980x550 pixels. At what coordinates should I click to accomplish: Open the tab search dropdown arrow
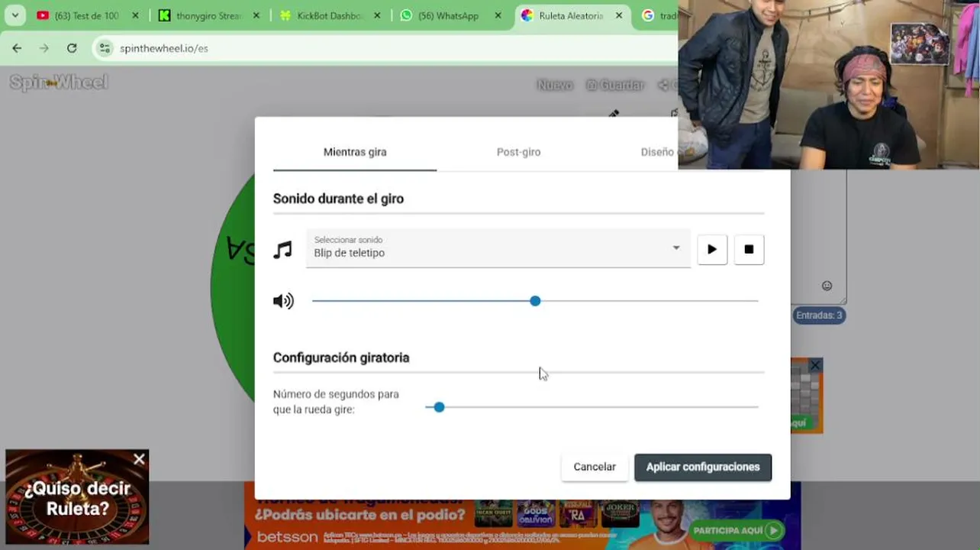15,15
